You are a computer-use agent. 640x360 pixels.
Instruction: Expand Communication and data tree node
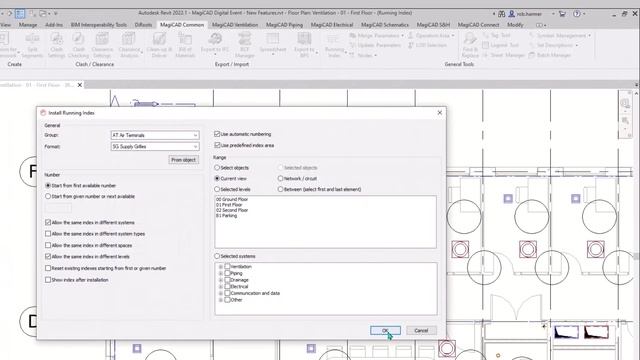221,293
